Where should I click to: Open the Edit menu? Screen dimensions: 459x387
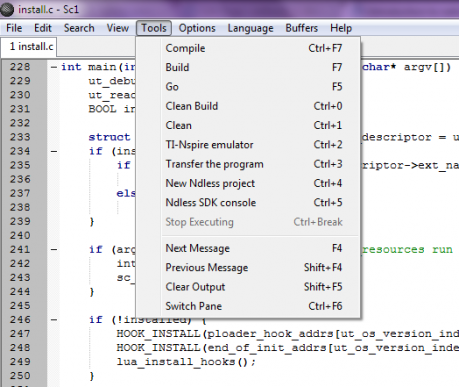tap(43, 28)
